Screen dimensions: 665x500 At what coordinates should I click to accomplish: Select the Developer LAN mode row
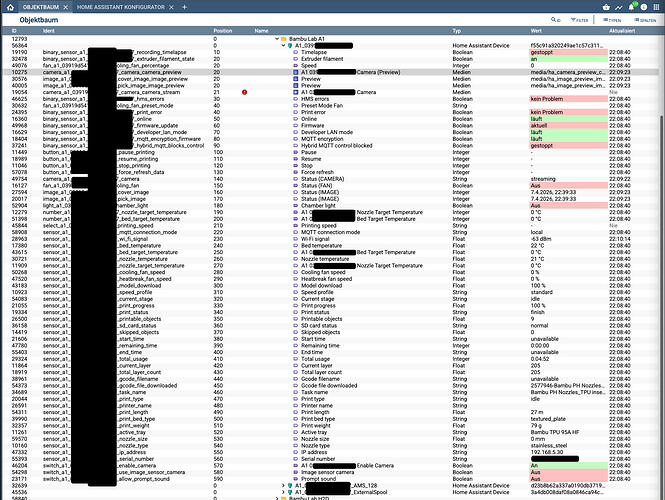pyautogui.click(x=330, y=132)
